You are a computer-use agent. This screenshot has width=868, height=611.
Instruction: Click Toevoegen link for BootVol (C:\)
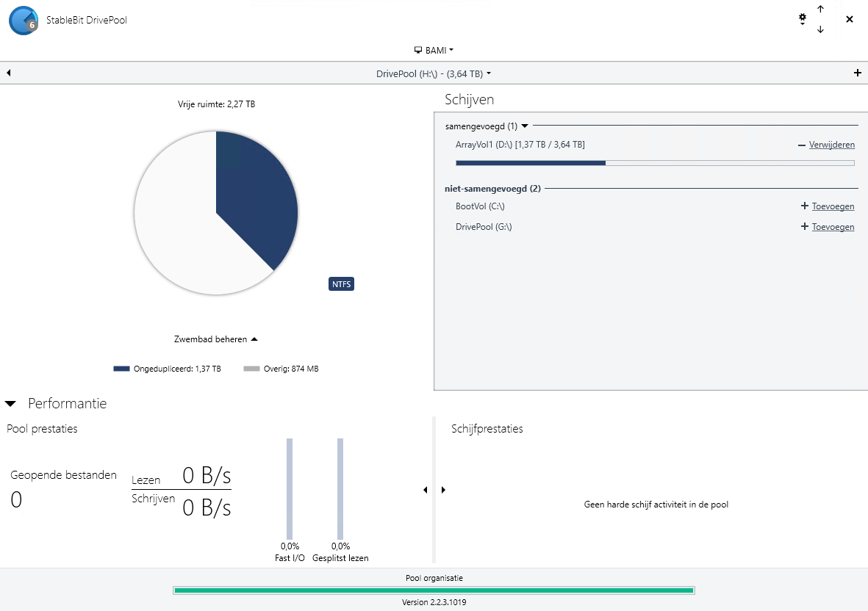tap(833, 206)
